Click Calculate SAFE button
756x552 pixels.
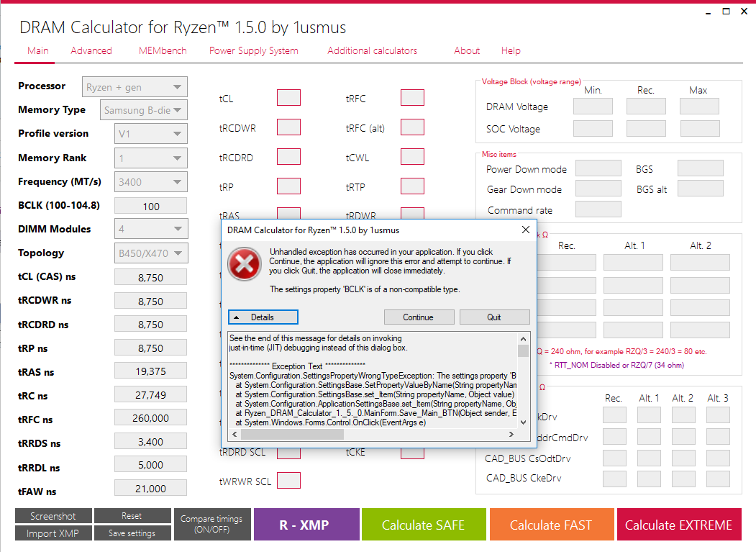pos(424,524)
